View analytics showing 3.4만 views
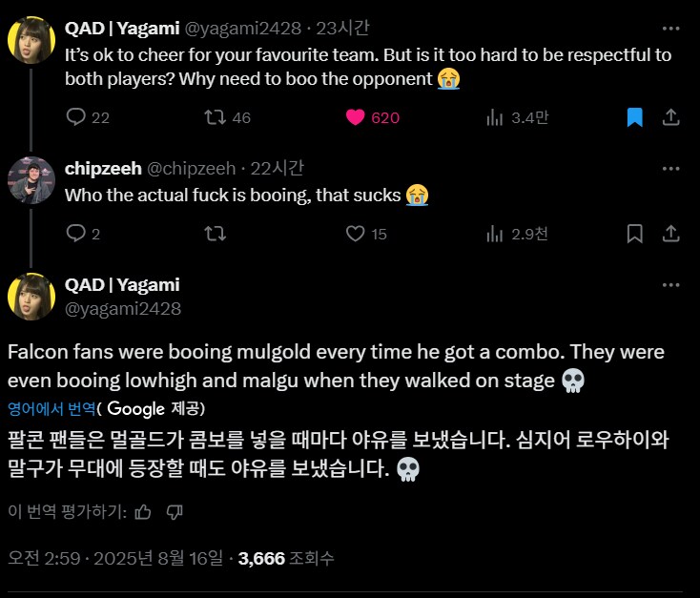Screen dimensions: 700x598 [x=496, y=117]
